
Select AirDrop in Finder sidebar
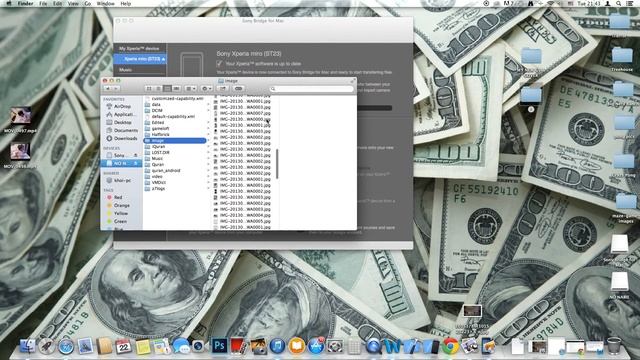coord(122,106)
